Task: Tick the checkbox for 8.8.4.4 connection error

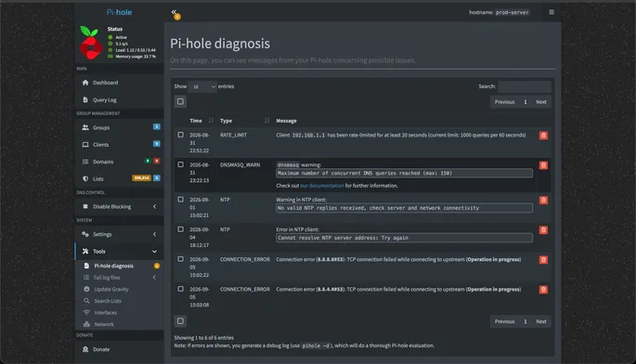Action: (180, 289)
